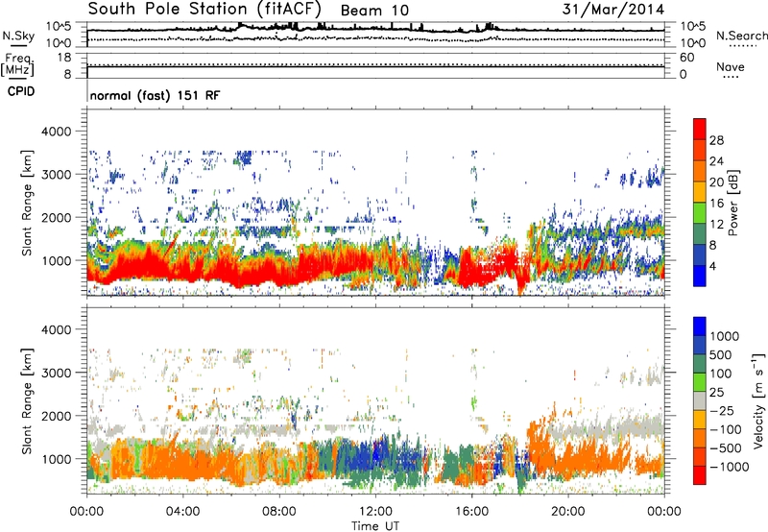This screenshot has width=768, height=532.
Task: Click the 'Slant Range [km]' label of the power plot
Action: pyautogui.click(x=27, y=203)
